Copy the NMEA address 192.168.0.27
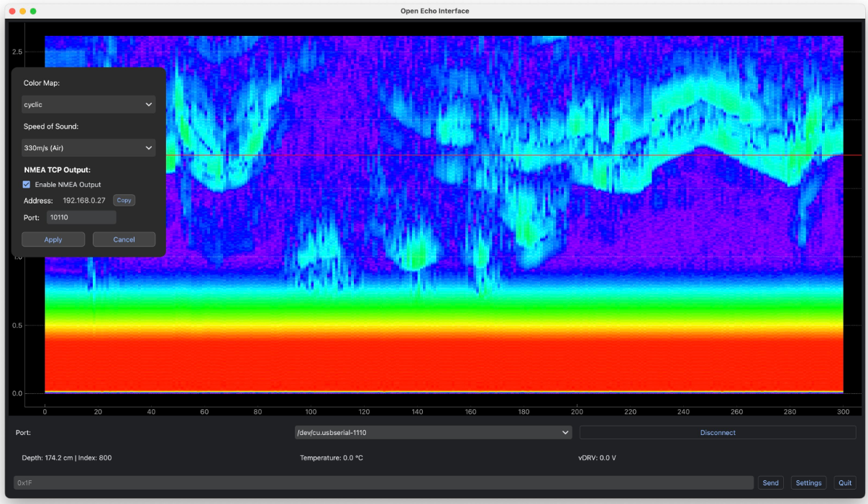 (x=124, y=201)
